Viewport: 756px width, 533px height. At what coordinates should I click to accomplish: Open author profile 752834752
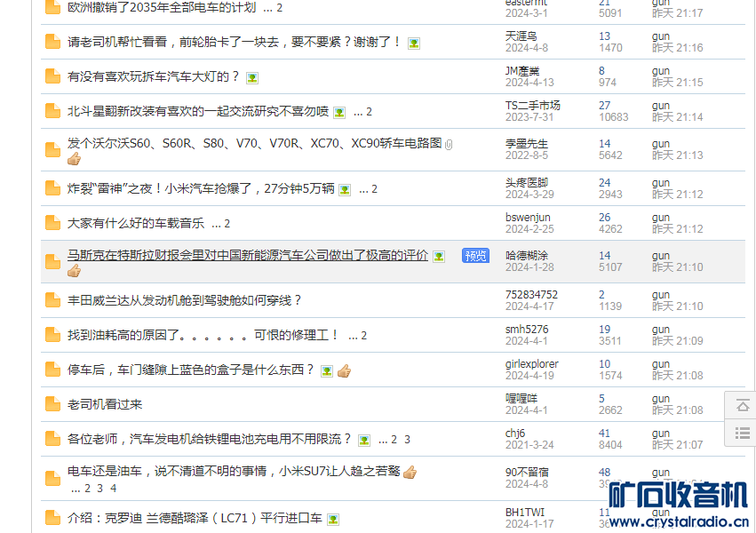pos(531,294)
